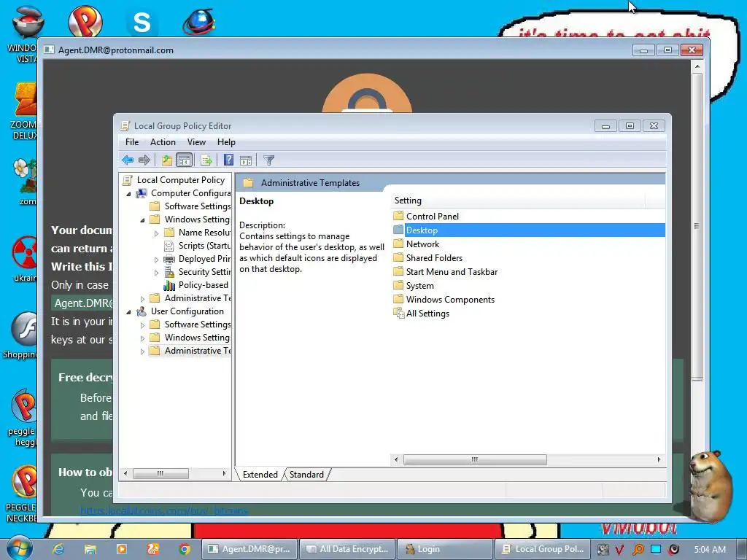Collapse Windows Settings under Computer Configuration
The height and width of the screenshot is (560, 747).
[x=142, y=220]
